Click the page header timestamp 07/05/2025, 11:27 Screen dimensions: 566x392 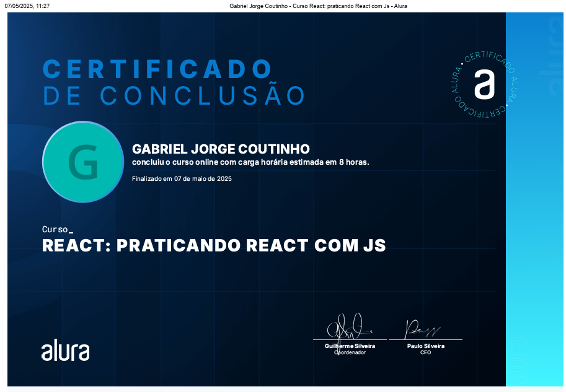click(x=27, y=6)
